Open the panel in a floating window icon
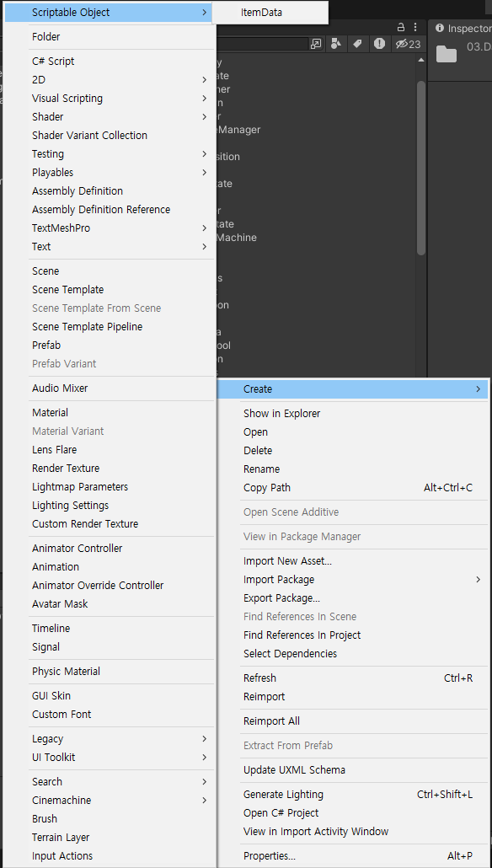 (x=316, y=44)
